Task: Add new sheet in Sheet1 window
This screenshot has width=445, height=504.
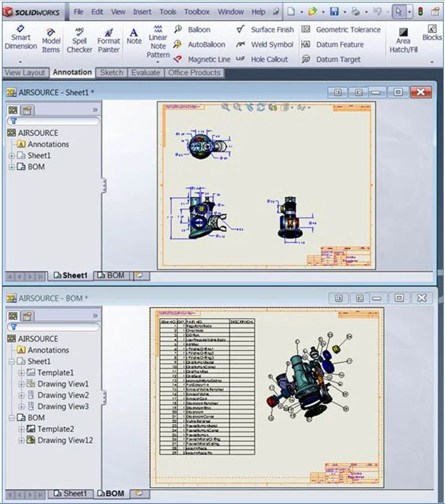Action: point(140,276)
